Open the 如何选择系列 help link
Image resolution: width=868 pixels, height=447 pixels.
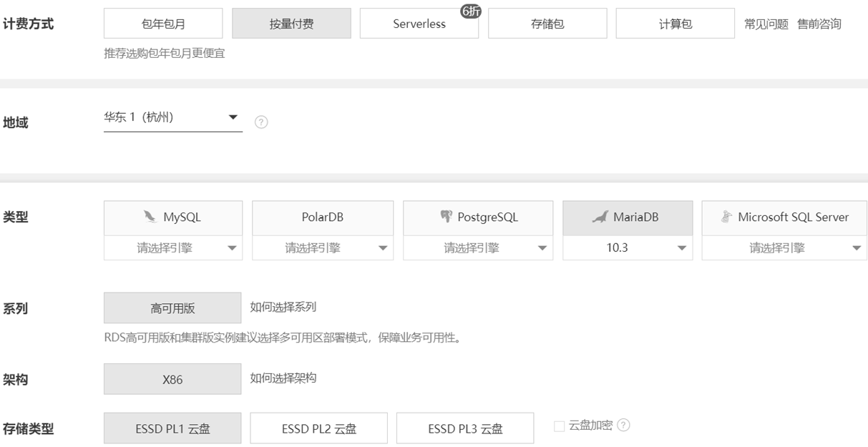tap(283, 307)
